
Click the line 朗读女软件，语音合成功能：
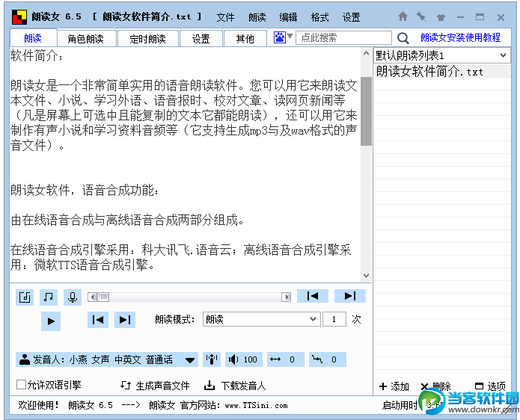click(x=85, y=190)
